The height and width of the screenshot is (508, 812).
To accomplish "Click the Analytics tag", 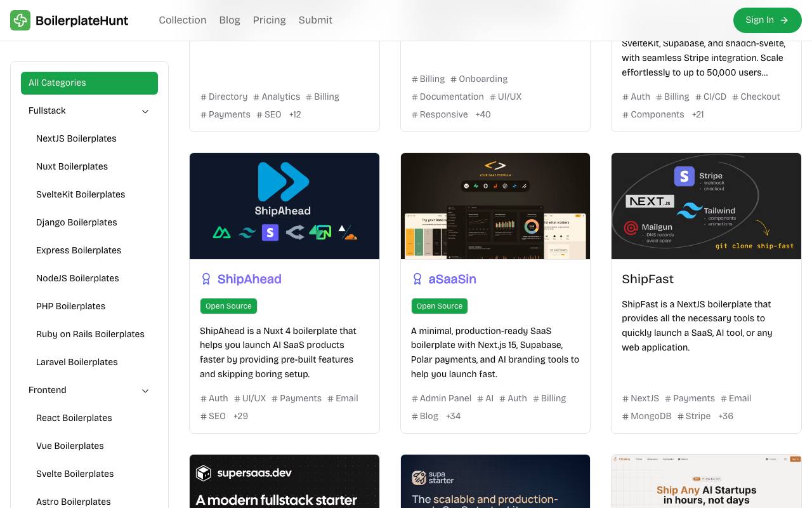I will tap(277, 97).
